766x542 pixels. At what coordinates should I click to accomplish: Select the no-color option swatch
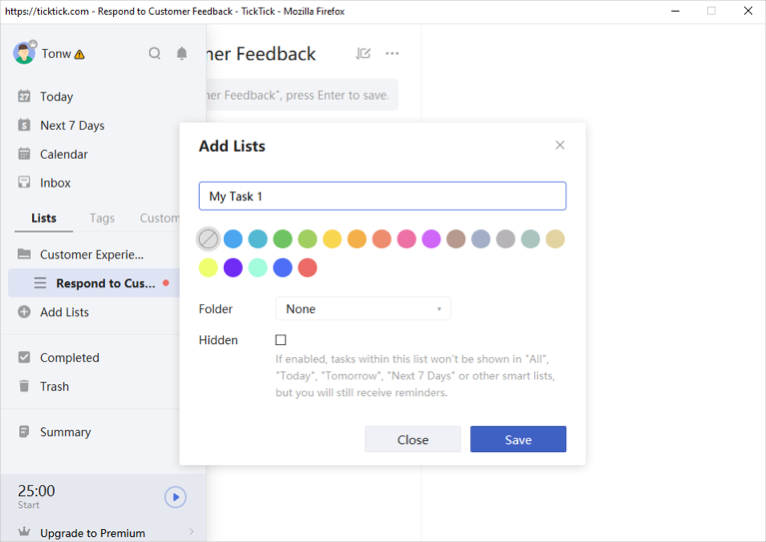point(208,239)
